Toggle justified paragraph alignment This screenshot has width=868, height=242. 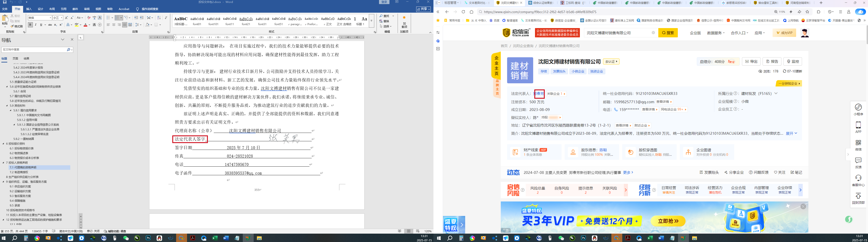pyautogui.click(x=125, y=25)
